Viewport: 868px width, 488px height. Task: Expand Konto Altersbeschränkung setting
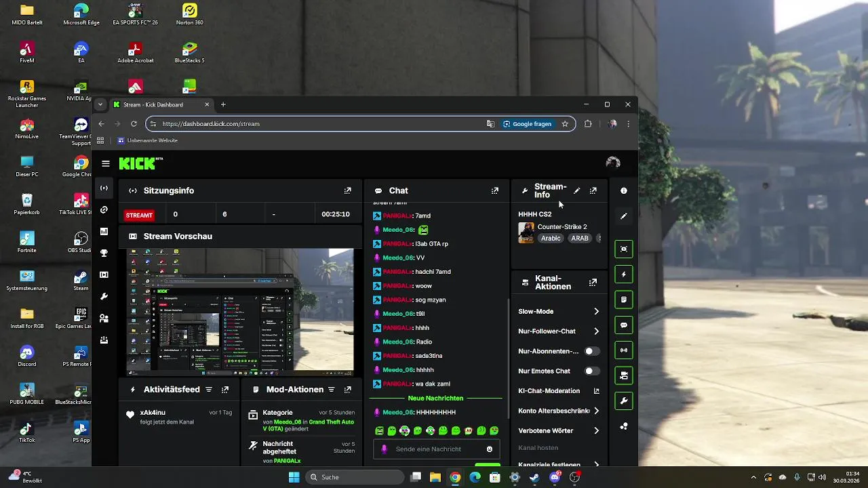click(x=596, y=411)
